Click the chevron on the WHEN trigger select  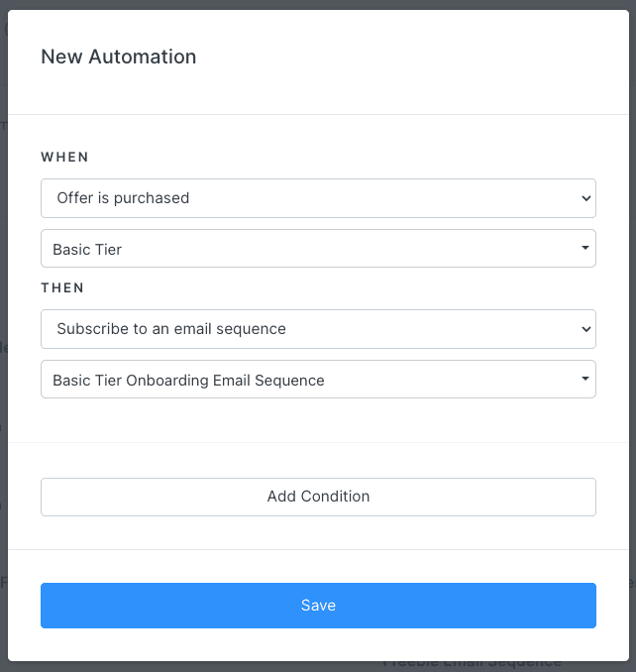(x=584, y=198)
